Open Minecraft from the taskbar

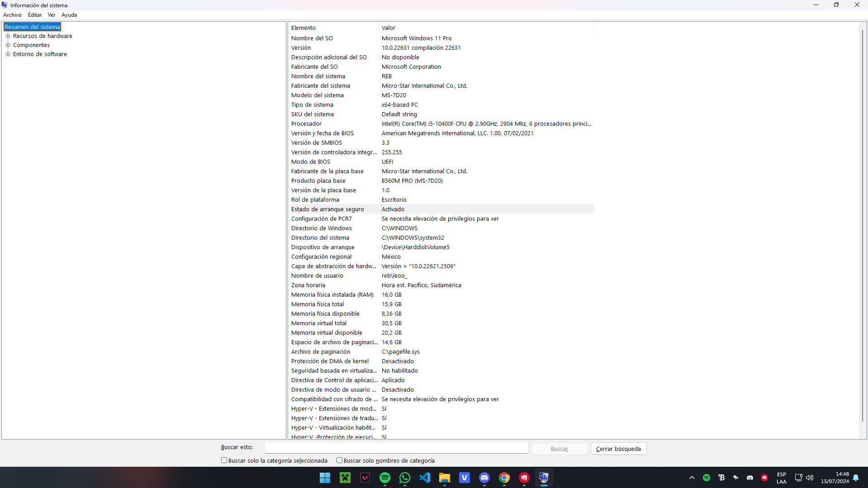coord(345,478)
